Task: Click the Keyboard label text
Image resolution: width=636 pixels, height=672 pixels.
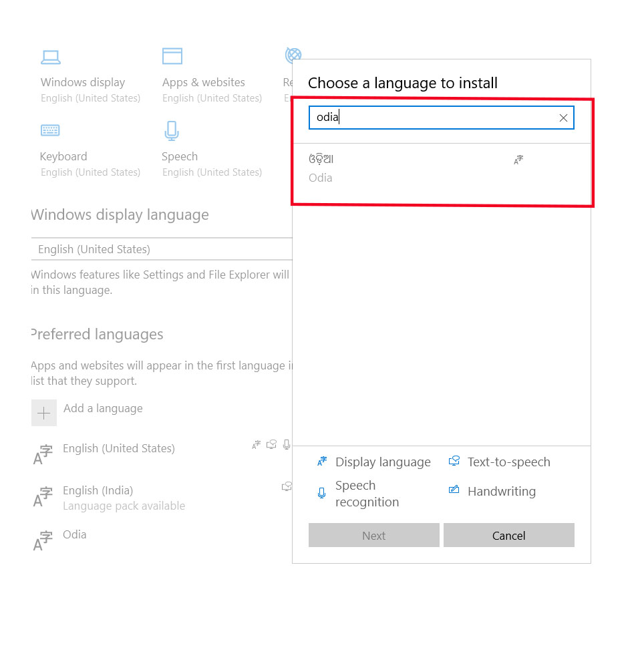Action: coord(63,156)
